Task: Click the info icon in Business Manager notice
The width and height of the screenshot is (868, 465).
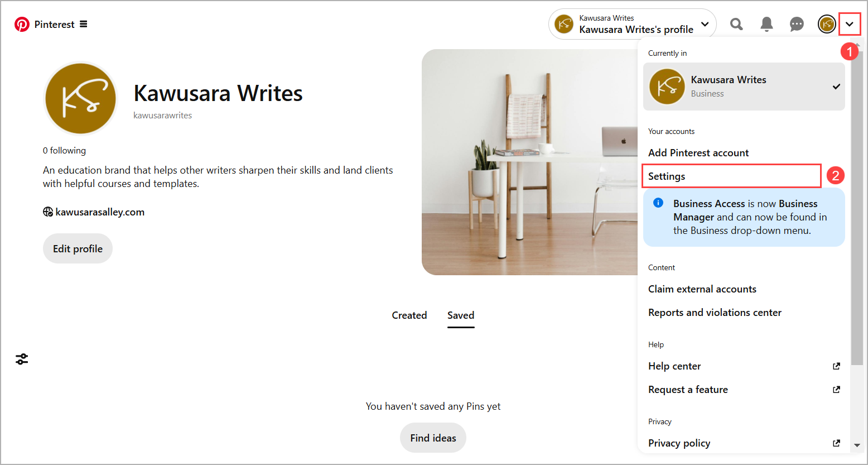Action: (x=658, y=203)
